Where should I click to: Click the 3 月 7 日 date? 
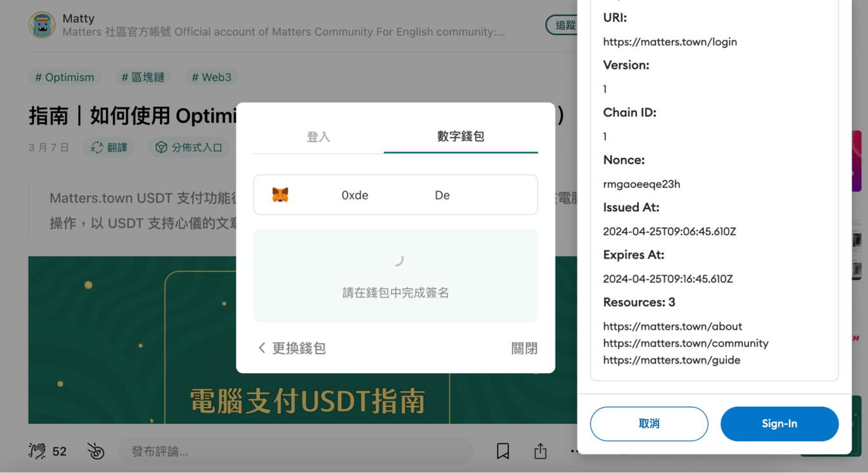click(48, 147)
